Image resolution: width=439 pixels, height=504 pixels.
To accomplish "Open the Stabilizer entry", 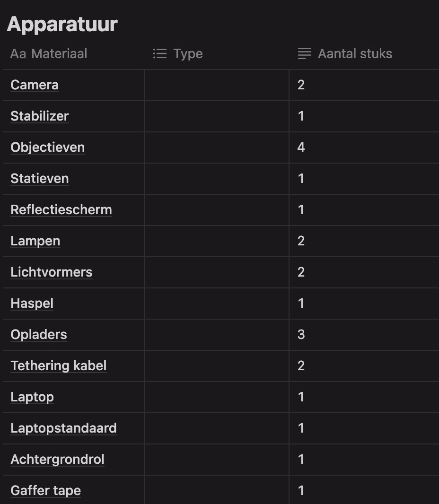I will pos(40,116).
